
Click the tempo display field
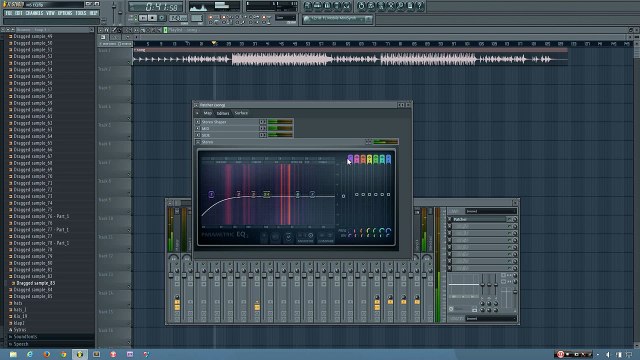[178, 18]
